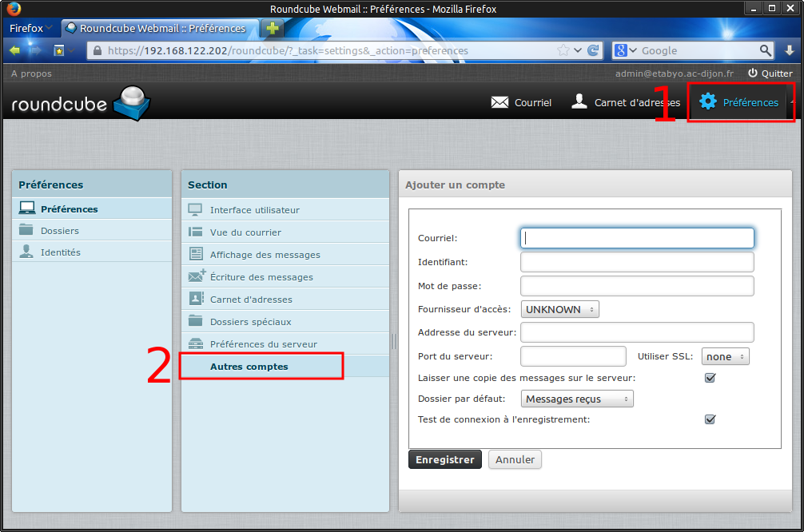Select the Interface utilisateur label

coord(255,210)
